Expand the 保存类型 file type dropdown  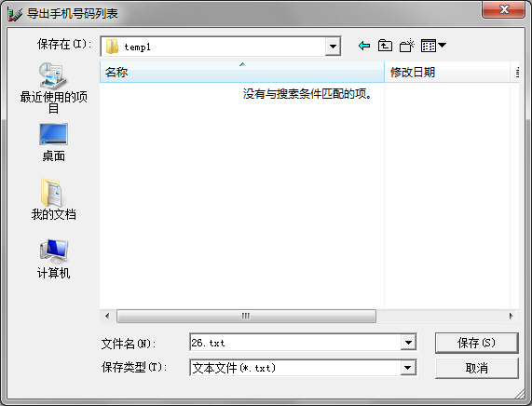click(x=407, y=368)
